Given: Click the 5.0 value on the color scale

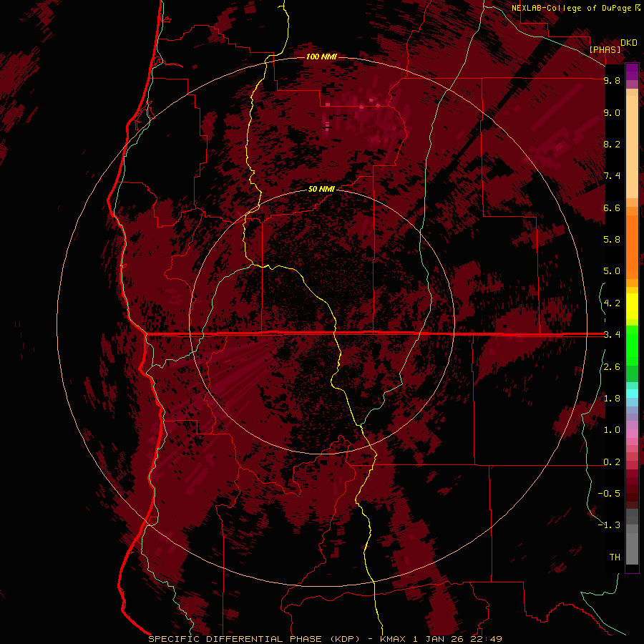Looking at the screenshot, I should click(612, 271).
